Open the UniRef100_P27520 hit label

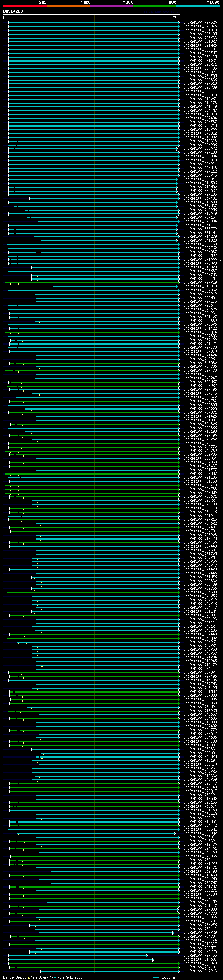pos(200,23)
